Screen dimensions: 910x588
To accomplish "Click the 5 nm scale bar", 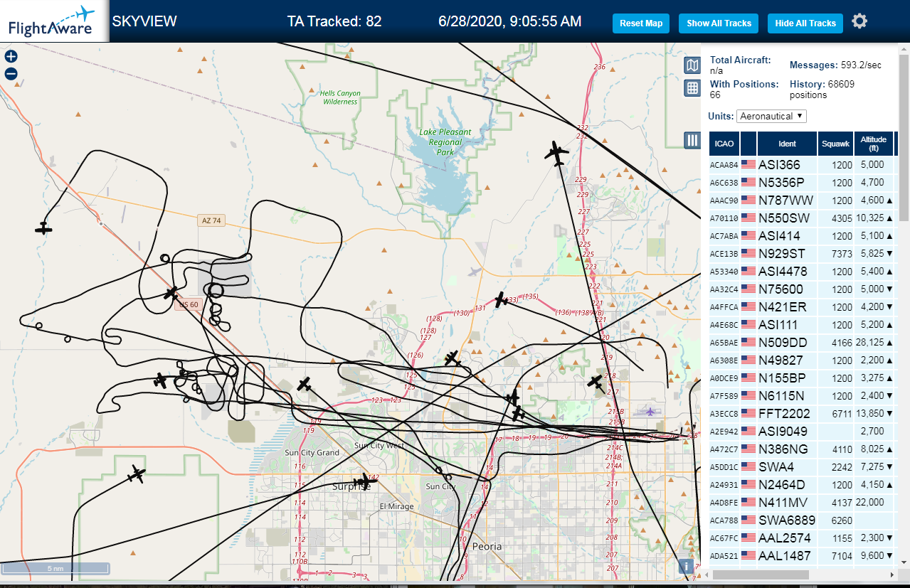I will pos(55,568).
